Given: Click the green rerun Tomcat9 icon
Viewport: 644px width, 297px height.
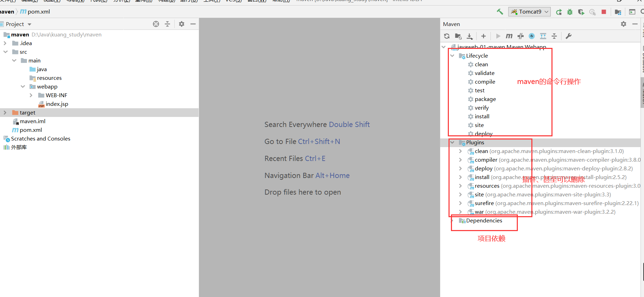Looking at the screenshot, I should coord(559,12).
